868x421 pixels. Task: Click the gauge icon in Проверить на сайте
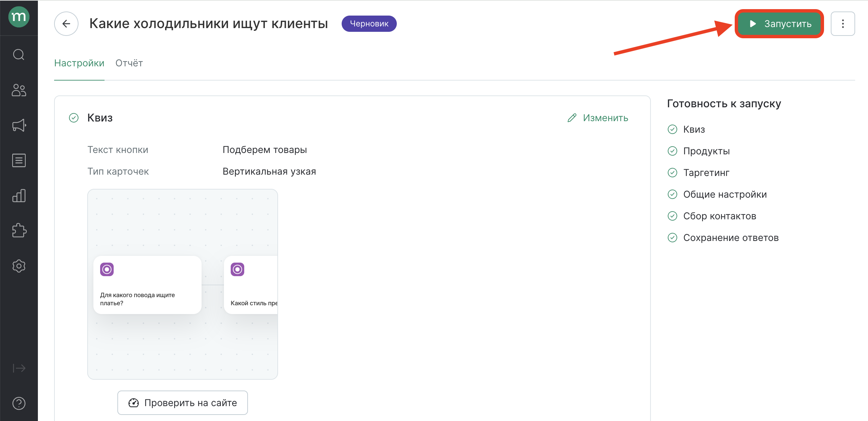point(134,403)
